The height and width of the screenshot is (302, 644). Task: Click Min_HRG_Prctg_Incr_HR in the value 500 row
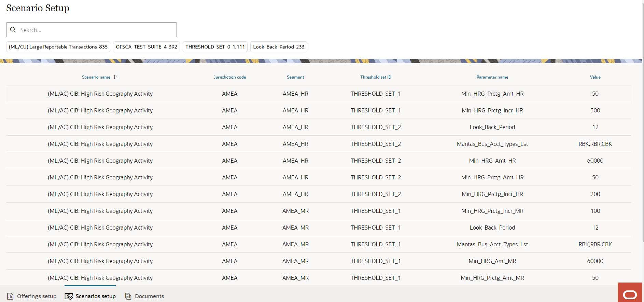click(x=492, y=110)
